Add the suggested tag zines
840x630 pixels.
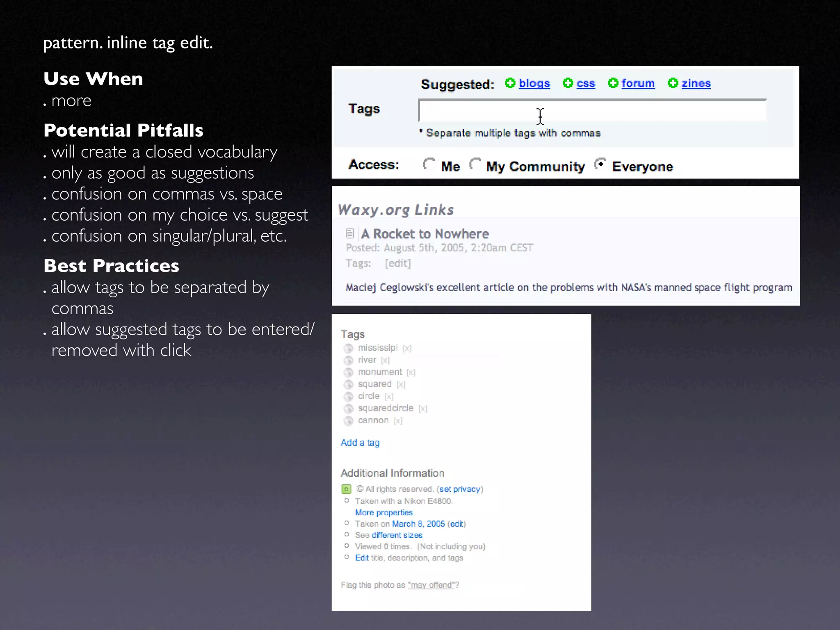(x=696, y=83)
